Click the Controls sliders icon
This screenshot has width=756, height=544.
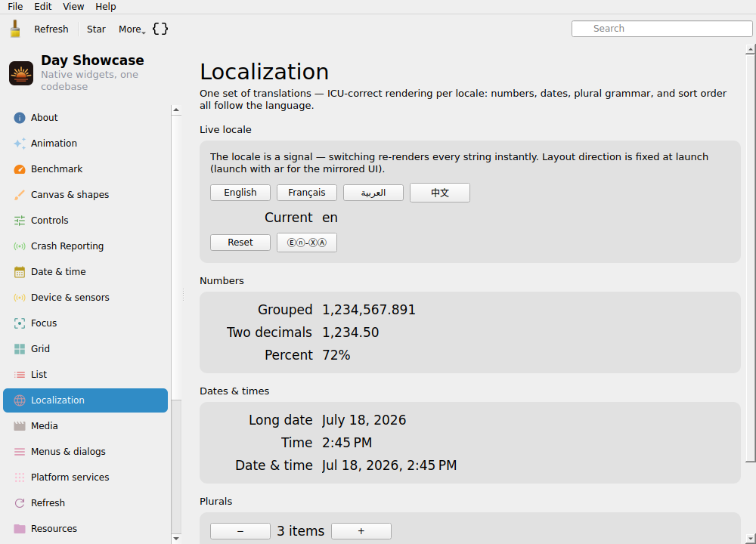pos(20,220)
